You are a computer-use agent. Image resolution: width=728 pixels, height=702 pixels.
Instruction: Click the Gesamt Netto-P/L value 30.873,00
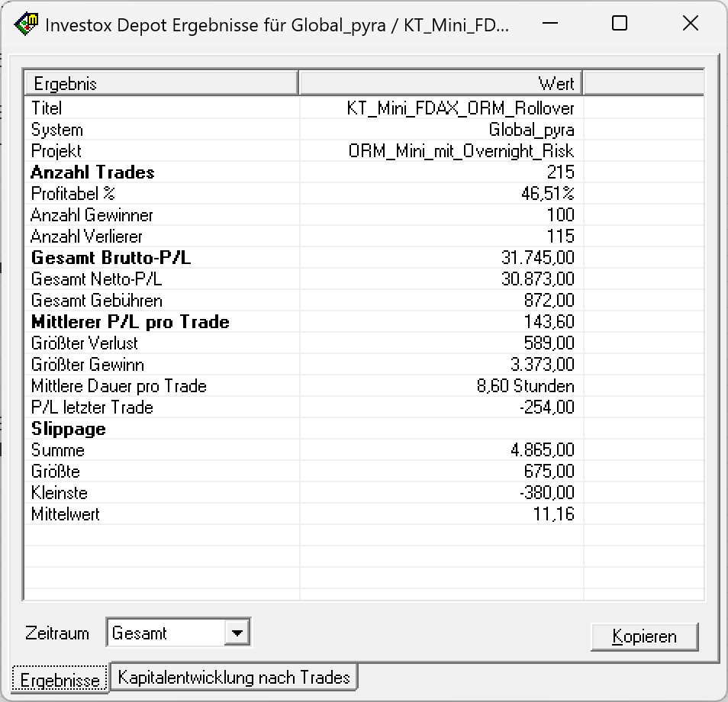coord(537,279)
